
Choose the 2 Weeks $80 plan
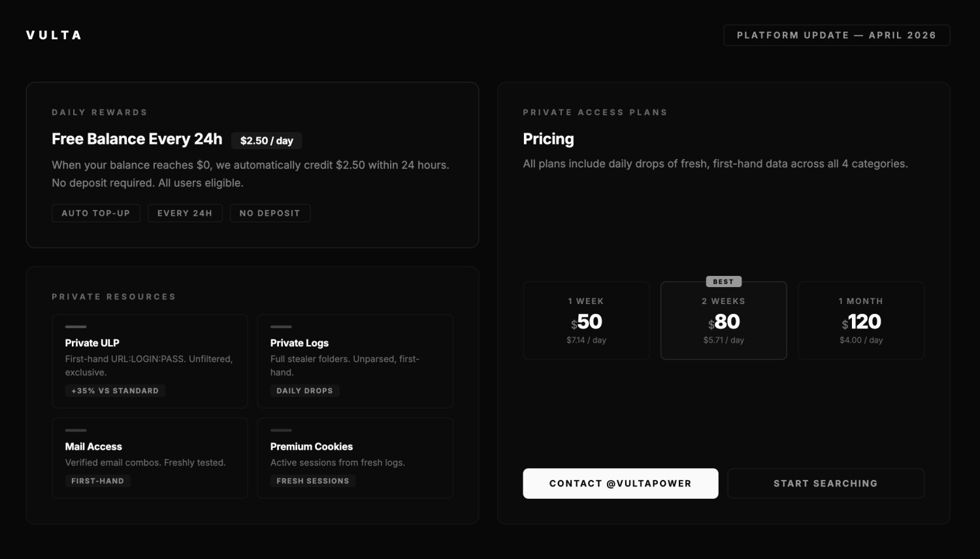724,320
